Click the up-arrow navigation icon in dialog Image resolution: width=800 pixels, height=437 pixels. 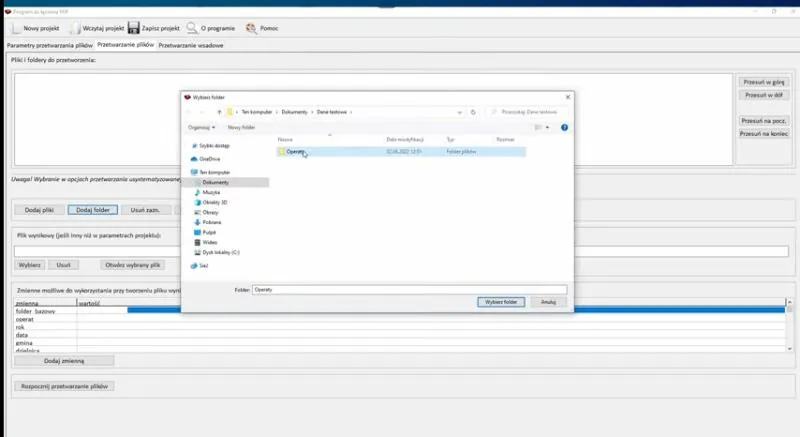tap(219, 112)
